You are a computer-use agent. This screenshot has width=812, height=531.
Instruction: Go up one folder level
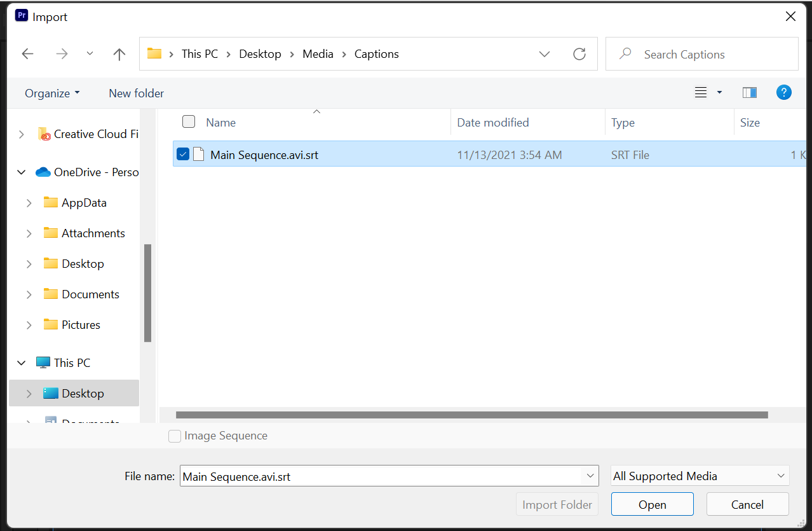click(x=119, y=54)
